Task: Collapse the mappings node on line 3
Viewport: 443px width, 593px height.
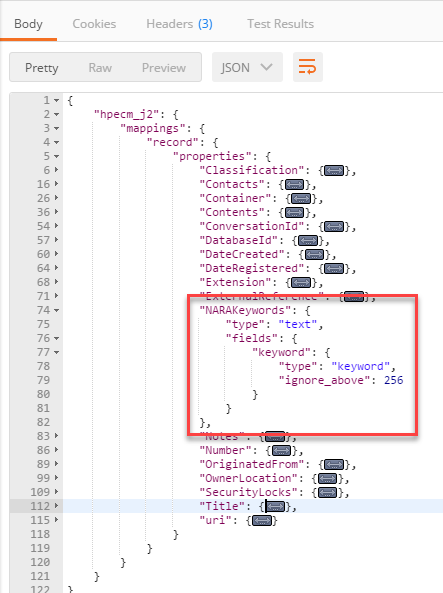Action: click(x=56, y=128)
